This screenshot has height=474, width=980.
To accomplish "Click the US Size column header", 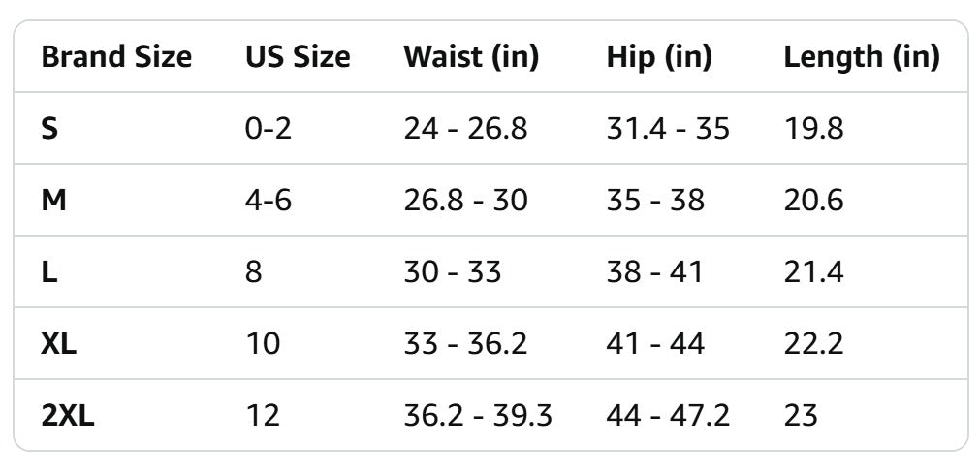I will coord(298,57).
